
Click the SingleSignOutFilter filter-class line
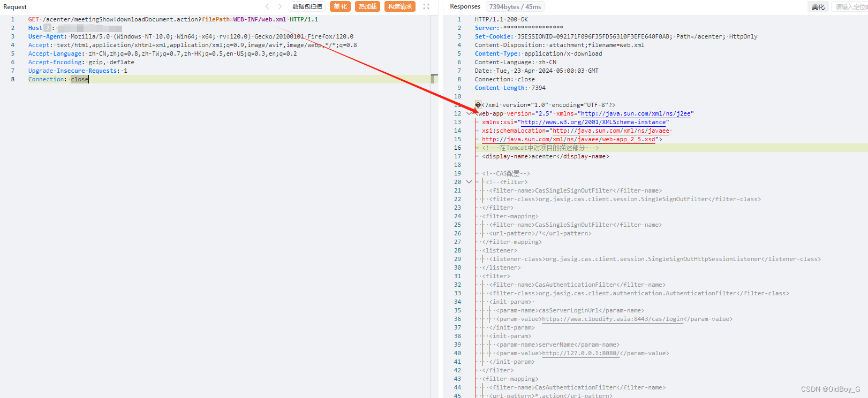(x=625, y=199)
